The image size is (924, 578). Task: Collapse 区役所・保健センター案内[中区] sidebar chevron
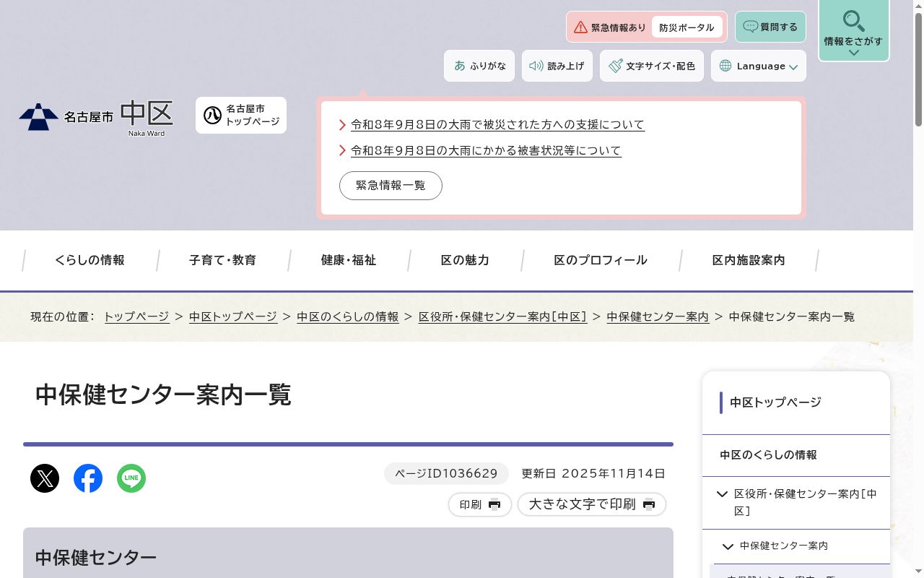pyautogui.click(x=722, y=494)
